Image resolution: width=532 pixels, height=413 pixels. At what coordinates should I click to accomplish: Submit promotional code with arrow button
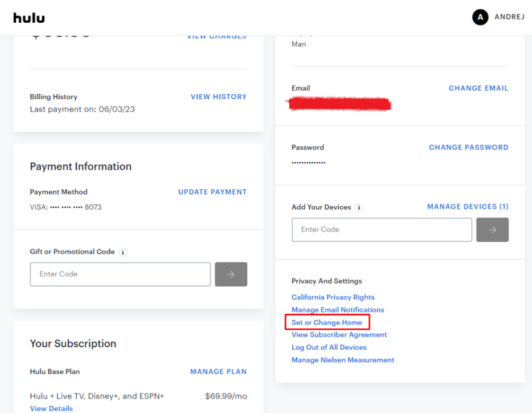click(x=231, y=274)
